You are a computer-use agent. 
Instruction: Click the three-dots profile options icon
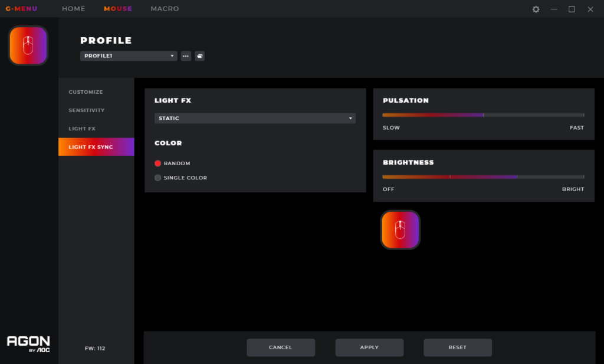point(186,56)
